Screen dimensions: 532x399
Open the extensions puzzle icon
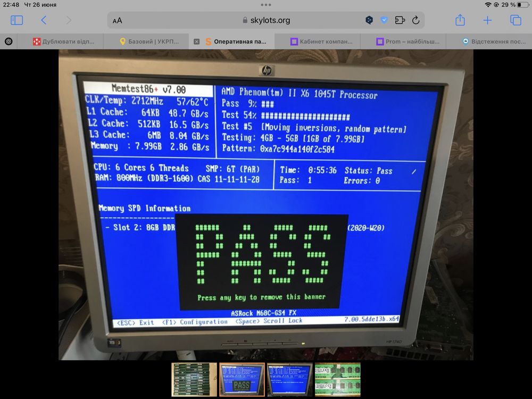(x=400, y=20)
